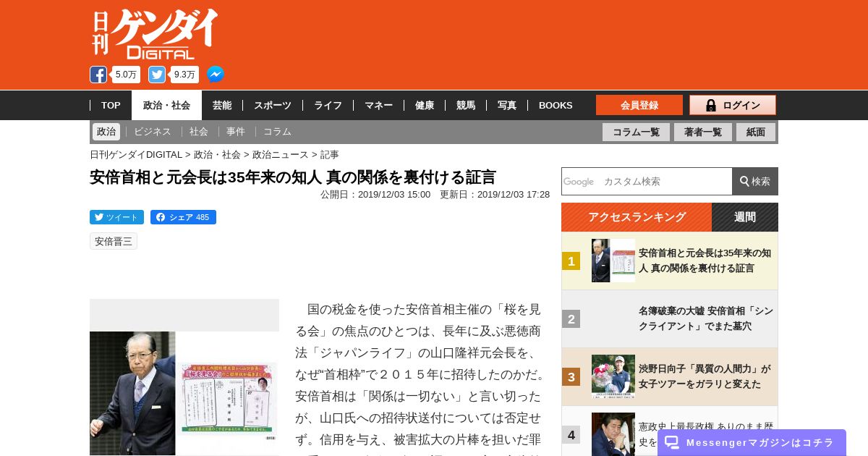Open the 芸能 section
The image size is (868, 456).
pyautogui.click(x=222, y=105)
